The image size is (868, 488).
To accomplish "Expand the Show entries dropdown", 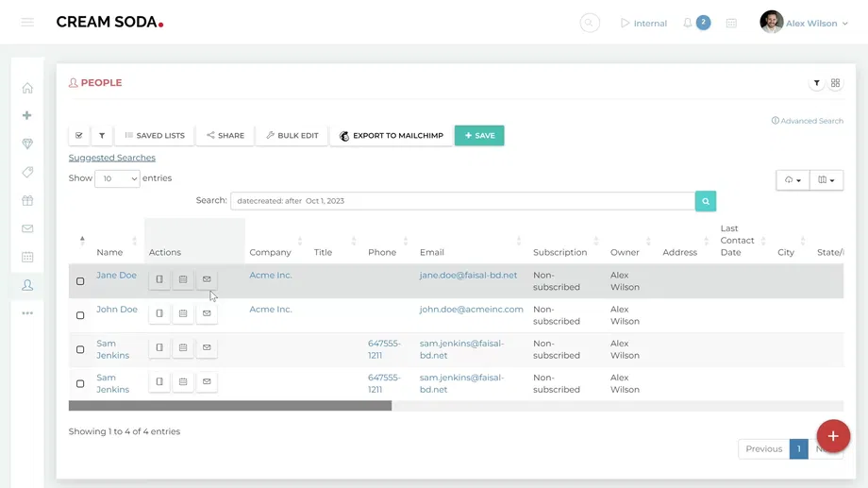I will point(117,178).
